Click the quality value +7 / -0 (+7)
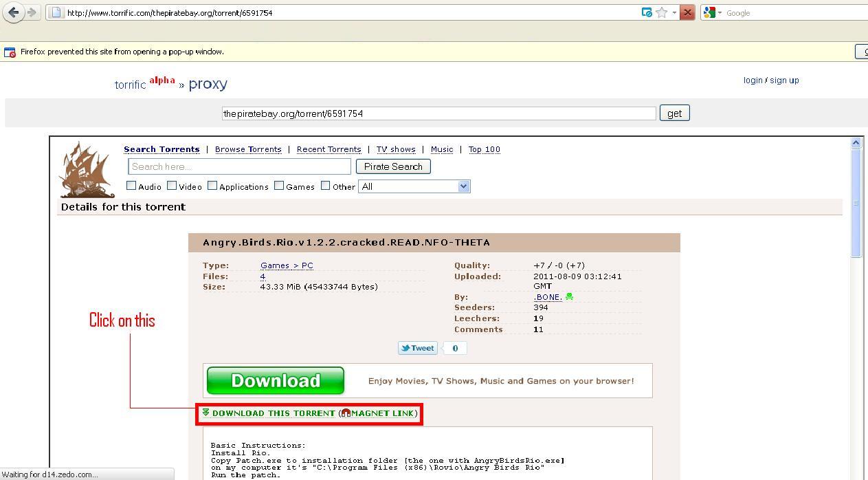 point(559,265)
